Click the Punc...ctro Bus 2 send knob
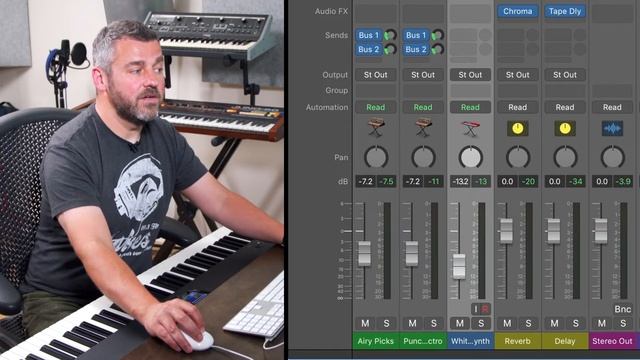 (x=438, y=49)
